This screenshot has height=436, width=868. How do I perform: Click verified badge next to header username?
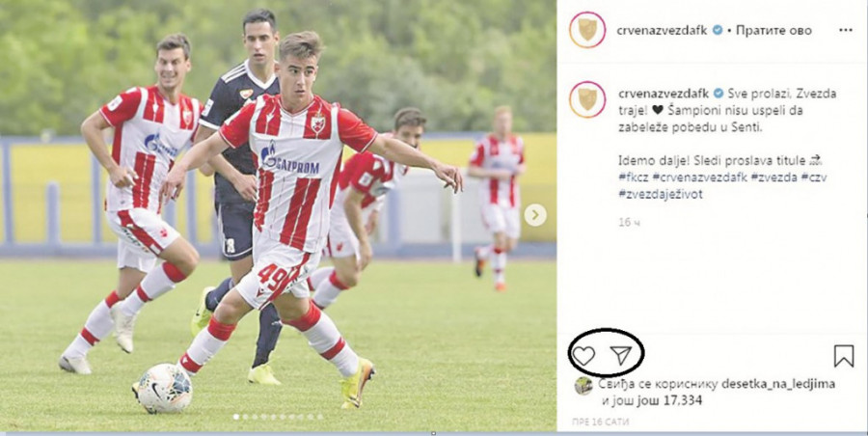[x=718, y=31]
